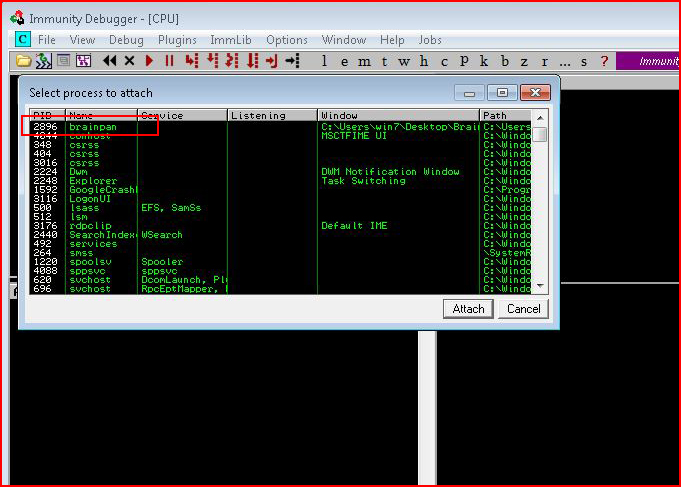The width and height of the screenshot is (681, 487).
Task: Open the Window menu
Action: [x=344, y=40]
